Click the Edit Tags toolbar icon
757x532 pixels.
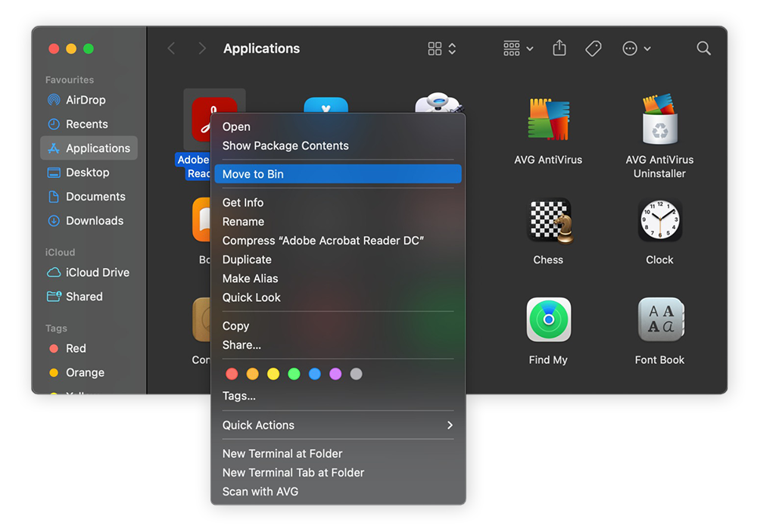coord(593,48)
